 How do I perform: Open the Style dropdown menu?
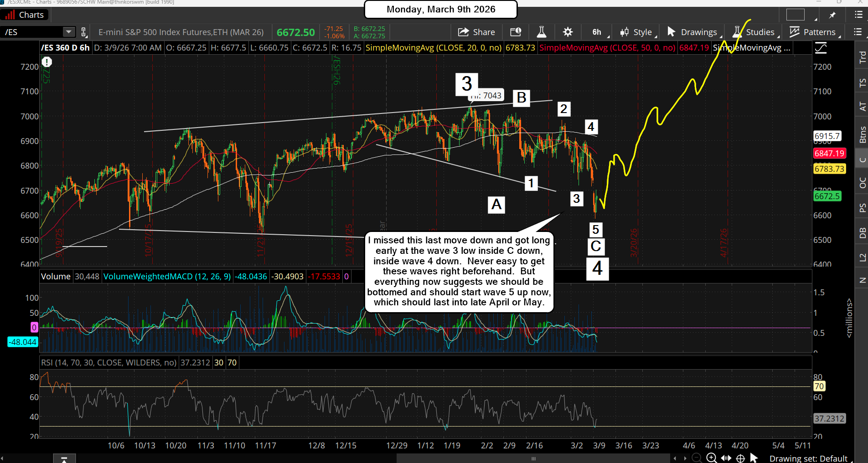pyautogui.click(x=636, y=32)
